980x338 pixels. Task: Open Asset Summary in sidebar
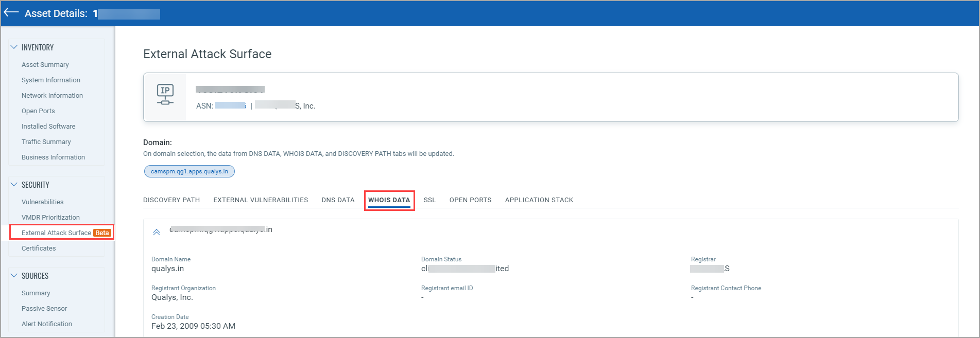(x=45, y=65)
